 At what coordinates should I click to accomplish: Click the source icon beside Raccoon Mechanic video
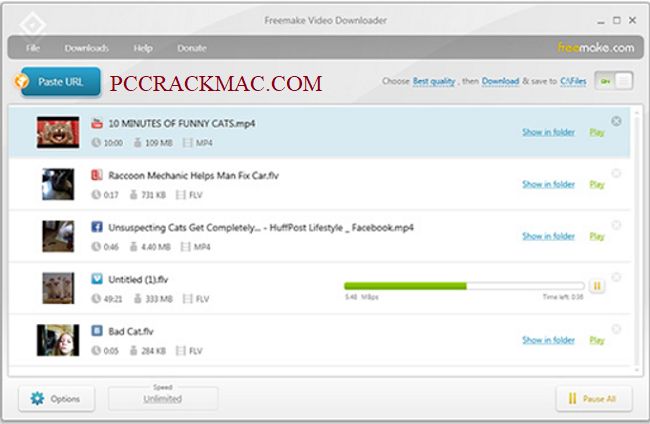[x=97, y=175]
